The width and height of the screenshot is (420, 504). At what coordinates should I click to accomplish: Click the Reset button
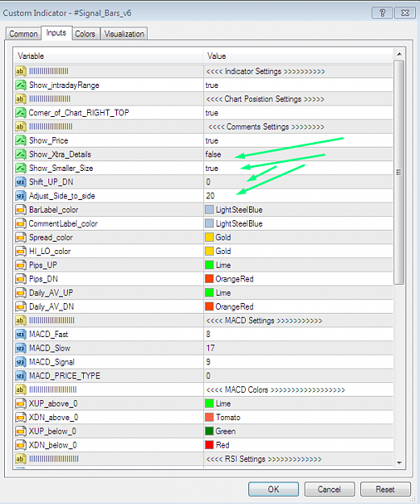pos(385,489)
